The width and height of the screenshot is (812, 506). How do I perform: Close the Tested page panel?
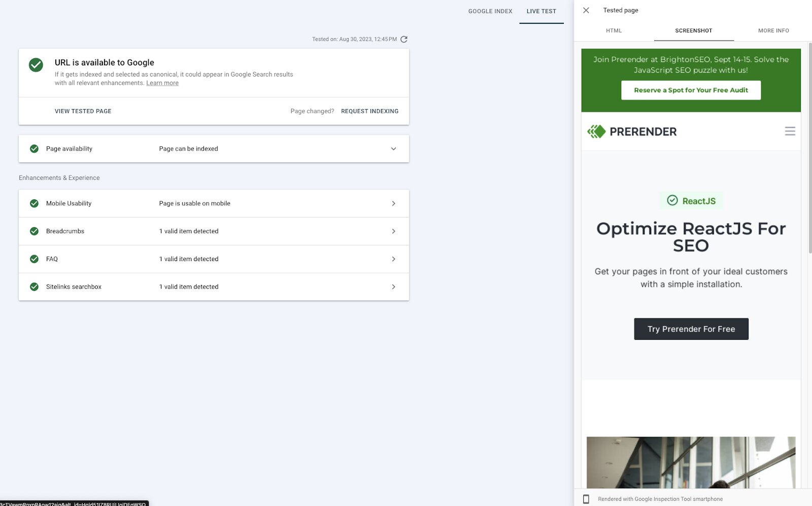coord(586,10)
